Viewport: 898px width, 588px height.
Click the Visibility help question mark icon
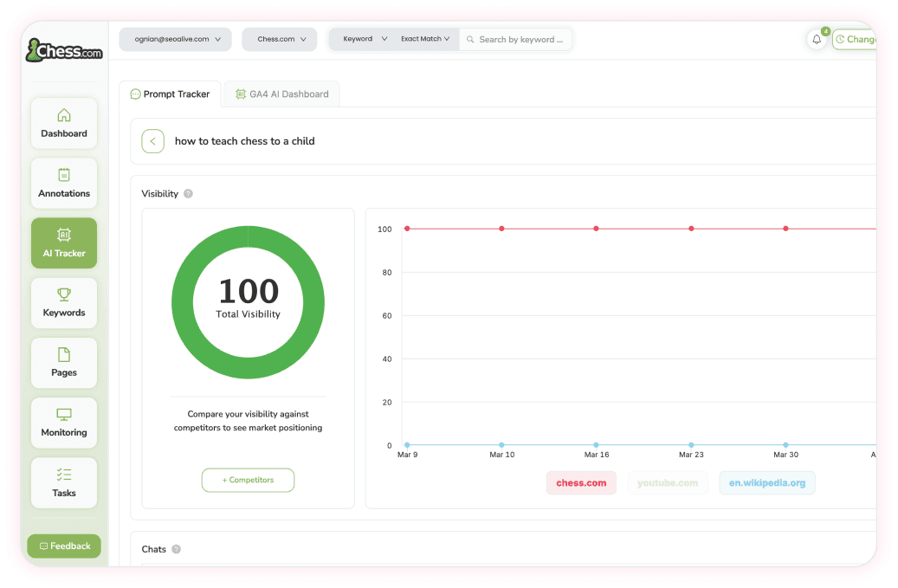[x=189, y=193]
